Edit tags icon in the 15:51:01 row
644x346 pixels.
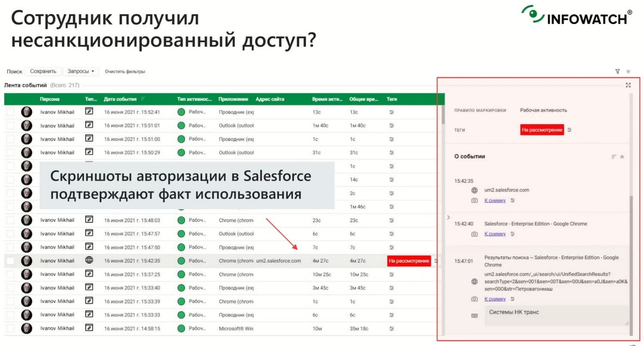(391, 126)
